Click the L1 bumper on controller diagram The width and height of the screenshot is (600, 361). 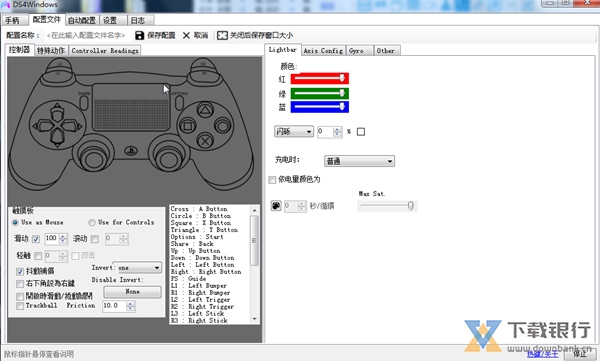coord(58,75)
